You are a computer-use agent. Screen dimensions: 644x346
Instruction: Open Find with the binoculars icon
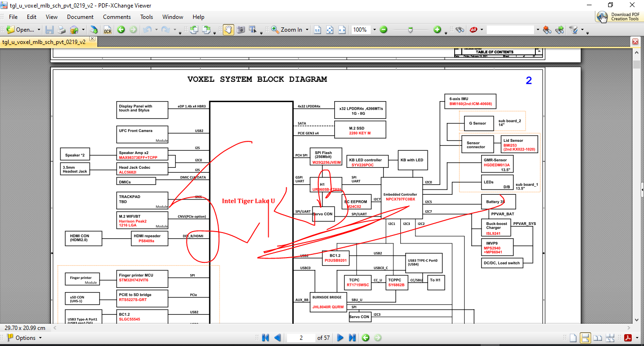pos(460,29)
